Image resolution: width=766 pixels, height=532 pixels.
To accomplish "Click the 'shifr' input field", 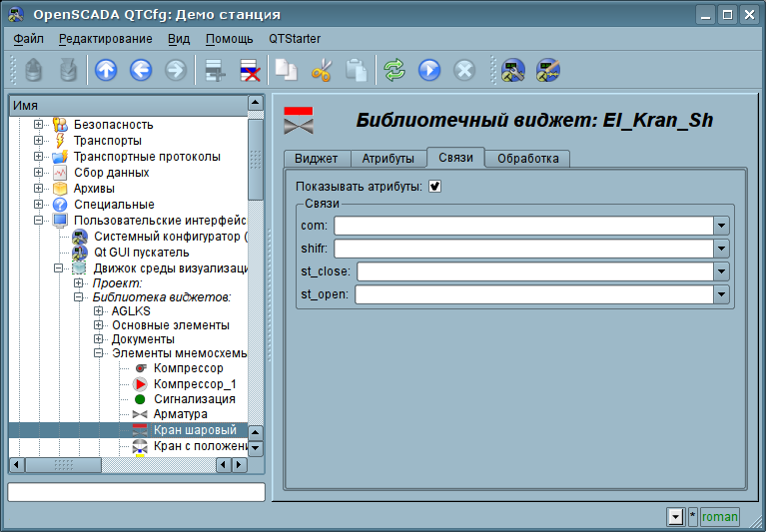I will pos(522,249).
